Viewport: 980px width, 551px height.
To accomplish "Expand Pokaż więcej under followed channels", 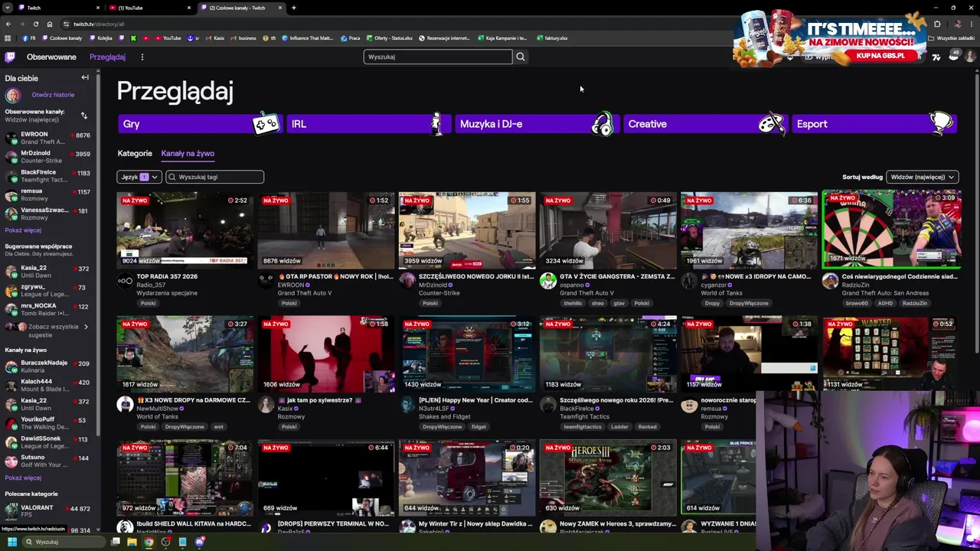I will [x=23, y=230].
